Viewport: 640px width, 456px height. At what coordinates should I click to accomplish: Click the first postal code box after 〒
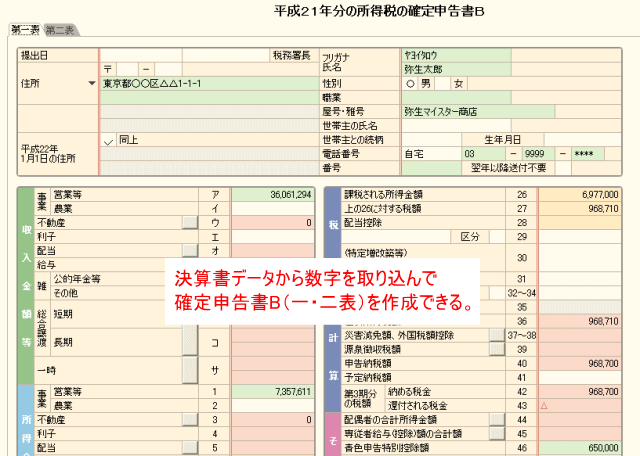(127, 69)
